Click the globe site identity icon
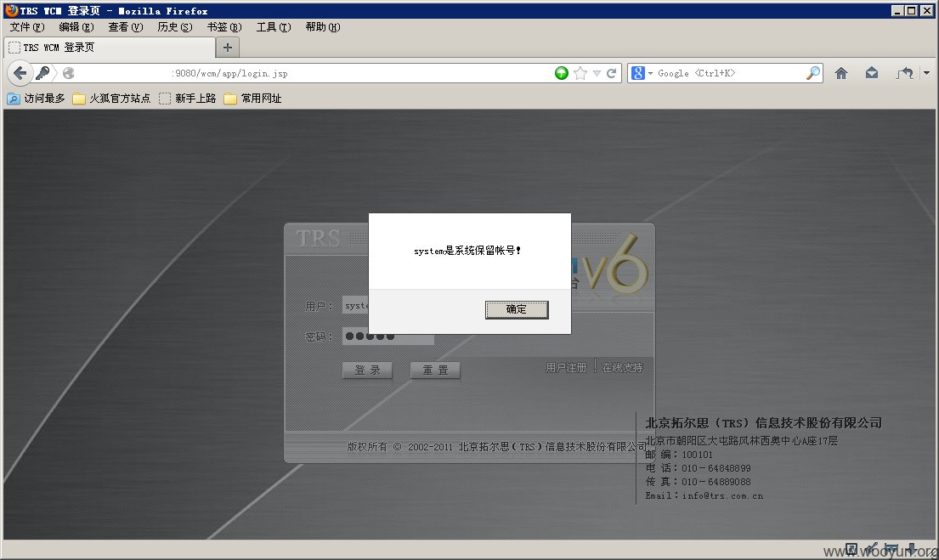Viewport: 939px width, 560px height. (x=69, y=73)
